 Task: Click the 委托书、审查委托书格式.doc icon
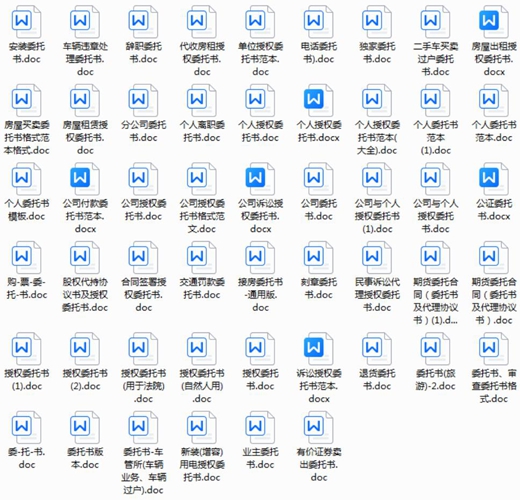[494, 349]
